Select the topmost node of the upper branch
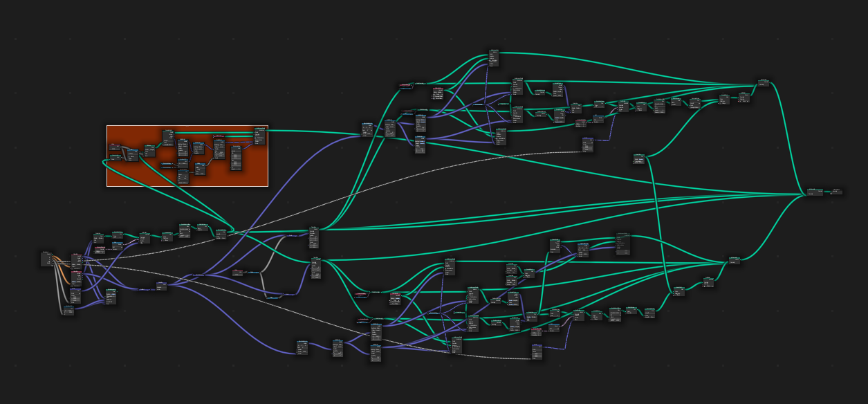 pos(494,58)
